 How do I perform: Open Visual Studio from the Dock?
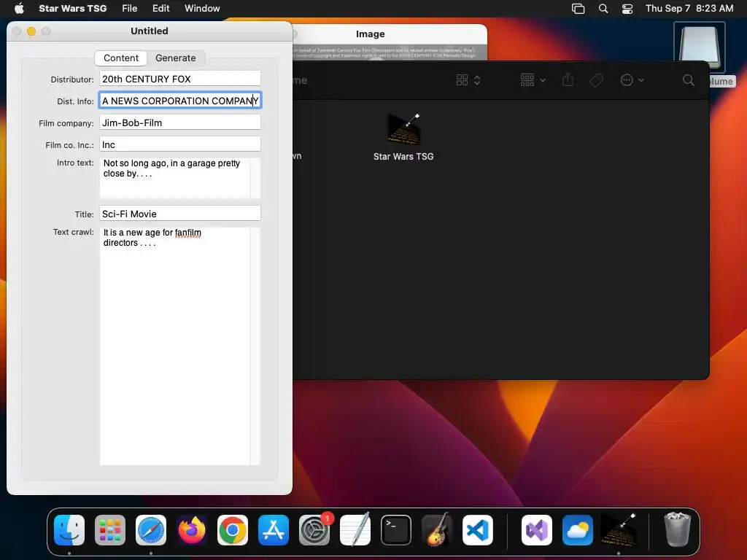(537, 530)
